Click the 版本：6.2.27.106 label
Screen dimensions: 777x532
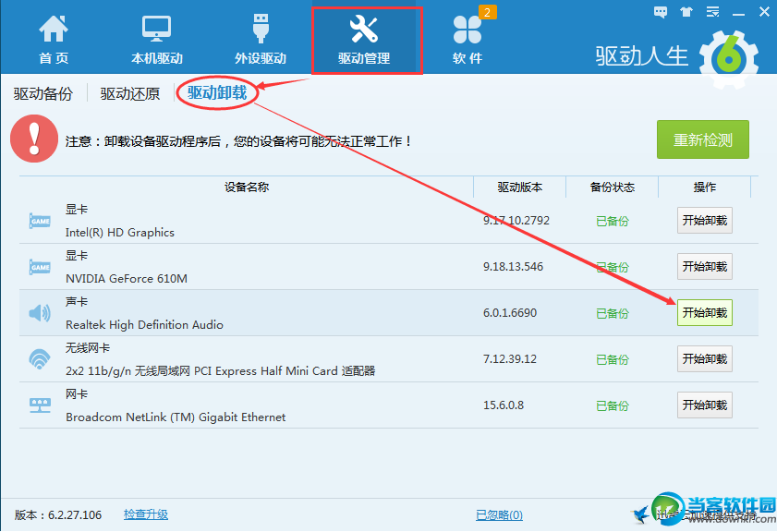[58, 515]
